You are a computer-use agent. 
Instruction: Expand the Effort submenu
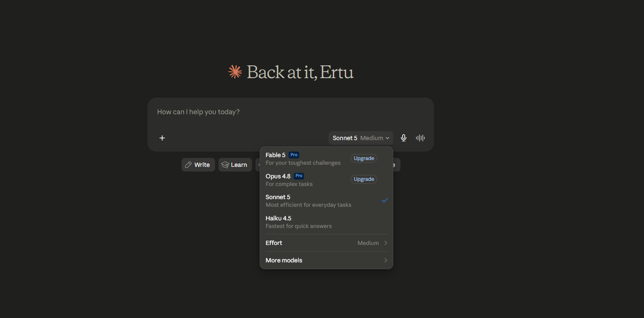326,243
